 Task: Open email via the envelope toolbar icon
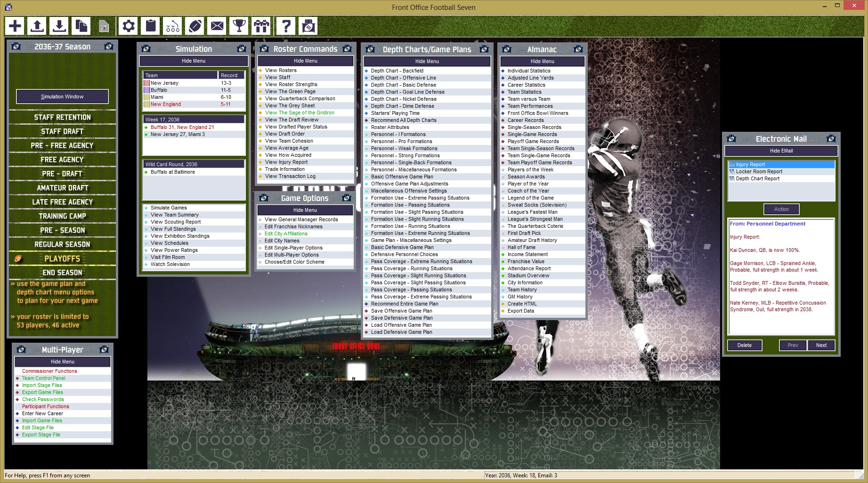pos(217,26)
